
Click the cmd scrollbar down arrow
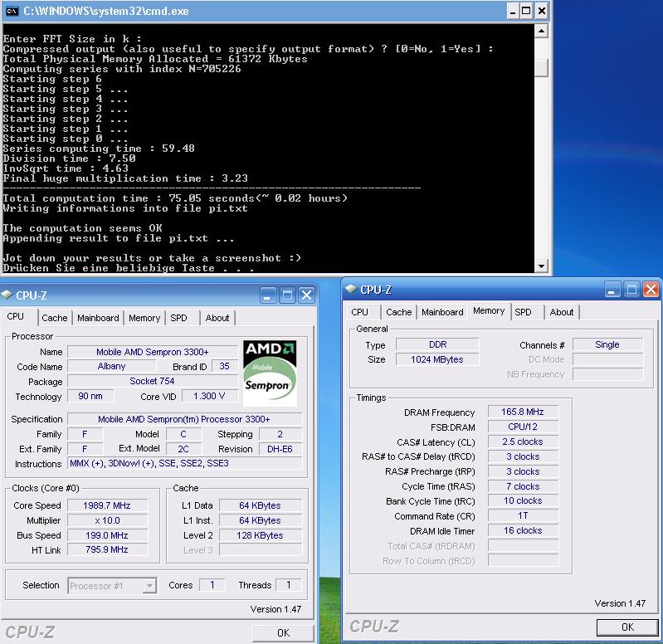(541, 266)
